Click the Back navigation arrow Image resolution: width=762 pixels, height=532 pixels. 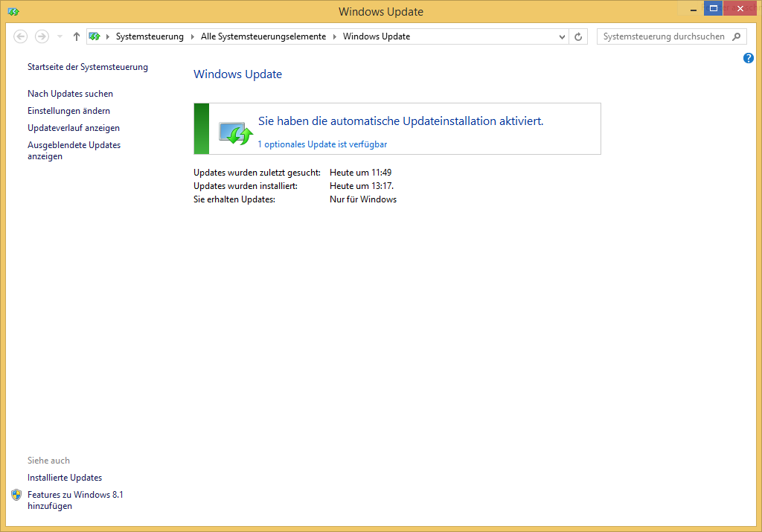click(x=20, y=36)
